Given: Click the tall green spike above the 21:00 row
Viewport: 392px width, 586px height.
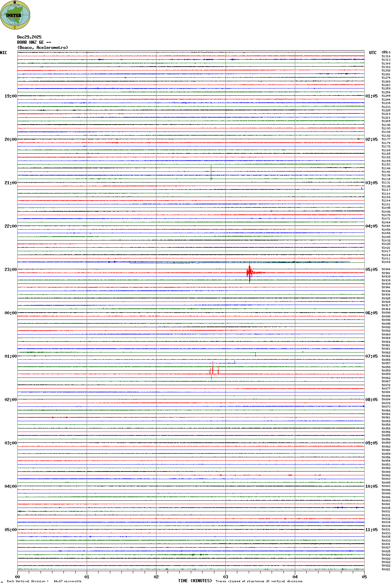Looking at the screenshot, I should tap(211, 172).
